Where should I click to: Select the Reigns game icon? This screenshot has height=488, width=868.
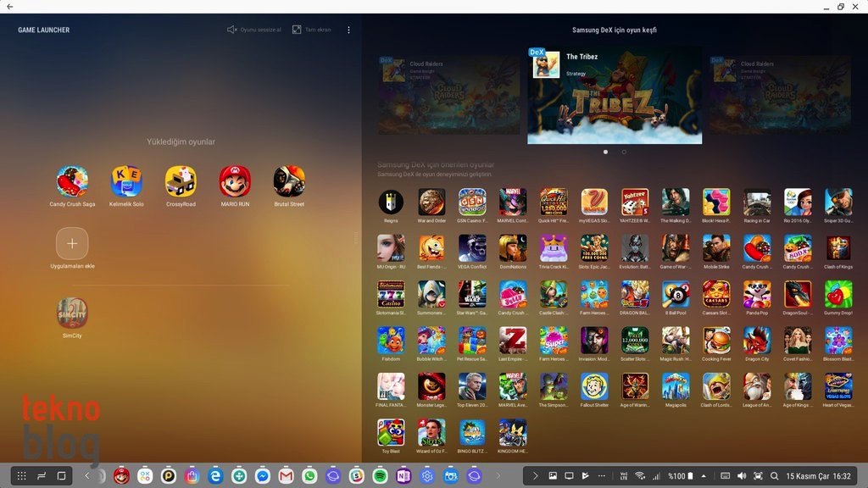[x=391, y=202]
